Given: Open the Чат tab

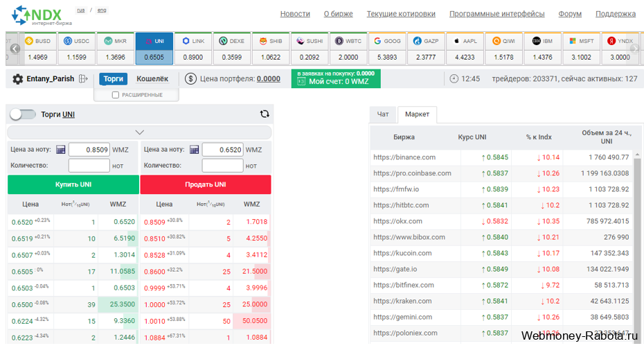Looking at the screenshot, I should click(383, 114).
